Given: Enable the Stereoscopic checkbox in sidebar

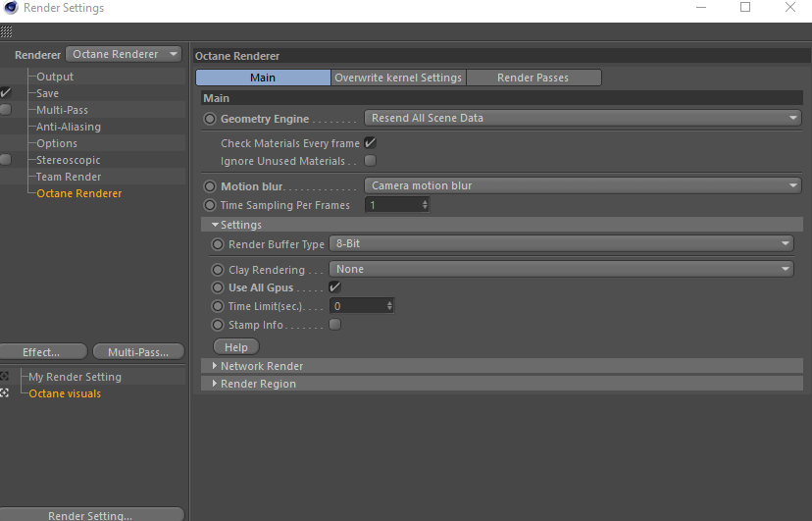Looking at the screenshot, I should point(6,160).
